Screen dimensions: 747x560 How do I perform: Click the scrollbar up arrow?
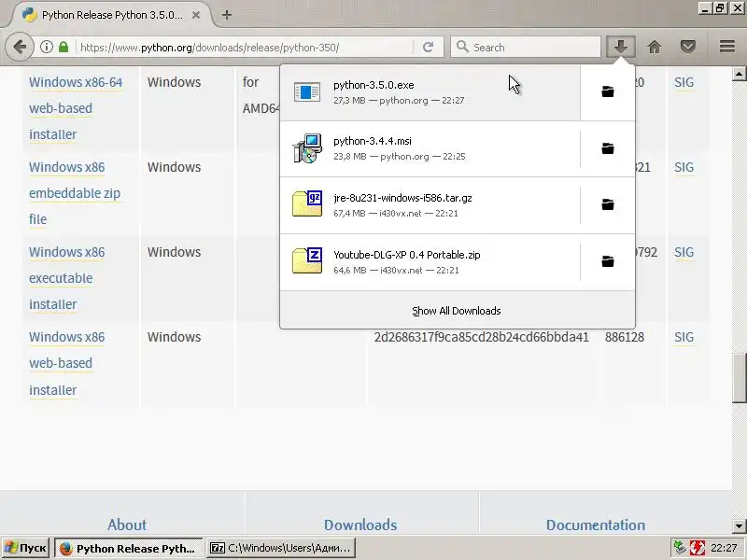(x=739, y=74)
